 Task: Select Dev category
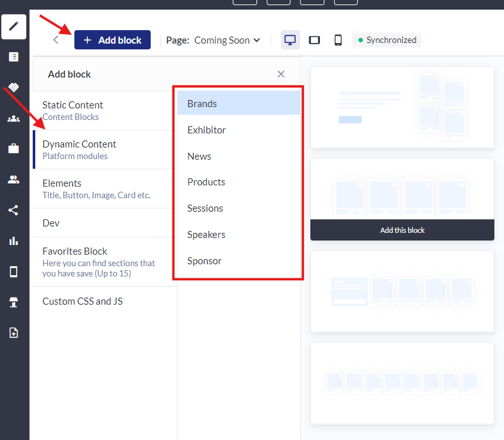coord(105,223)
